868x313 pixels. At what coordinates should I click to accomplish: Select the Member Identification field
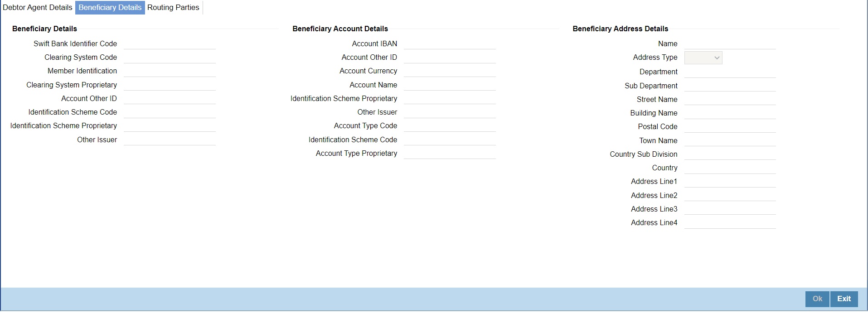[170, 71]
